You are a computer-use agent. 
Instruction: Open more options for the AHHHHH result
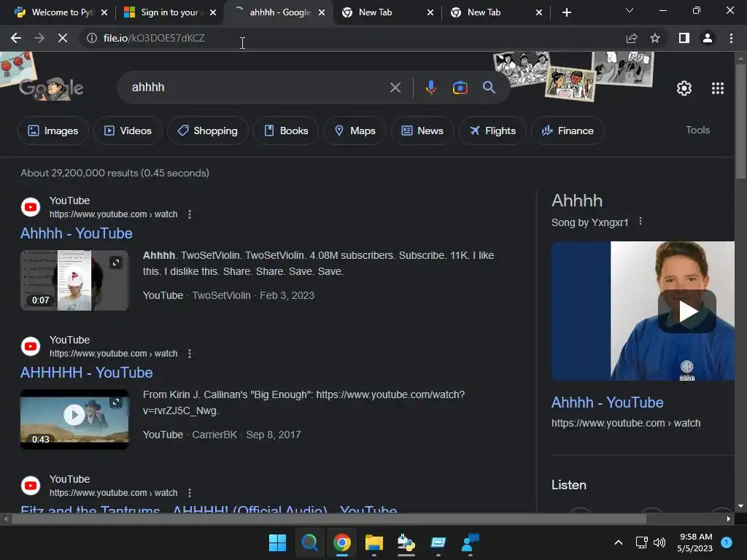(190, 354)
